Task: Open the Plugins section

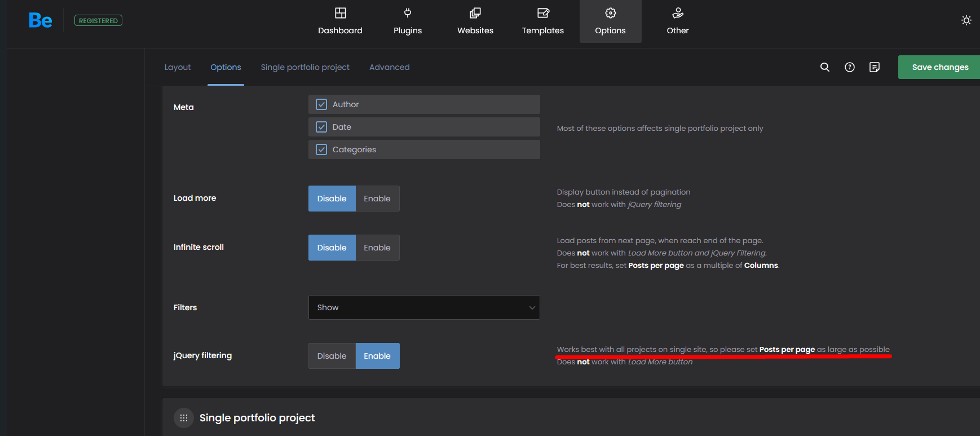Action: [408, 21]
